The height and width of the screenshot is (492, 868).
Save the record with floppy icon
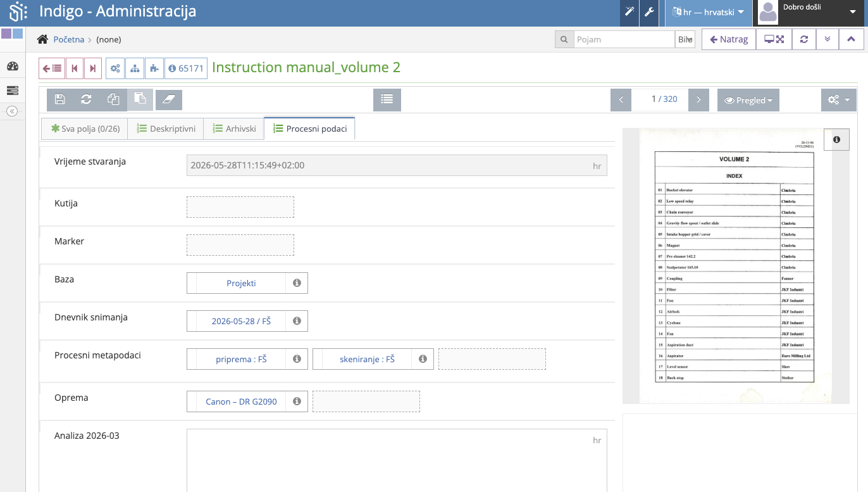pos(60,99)
